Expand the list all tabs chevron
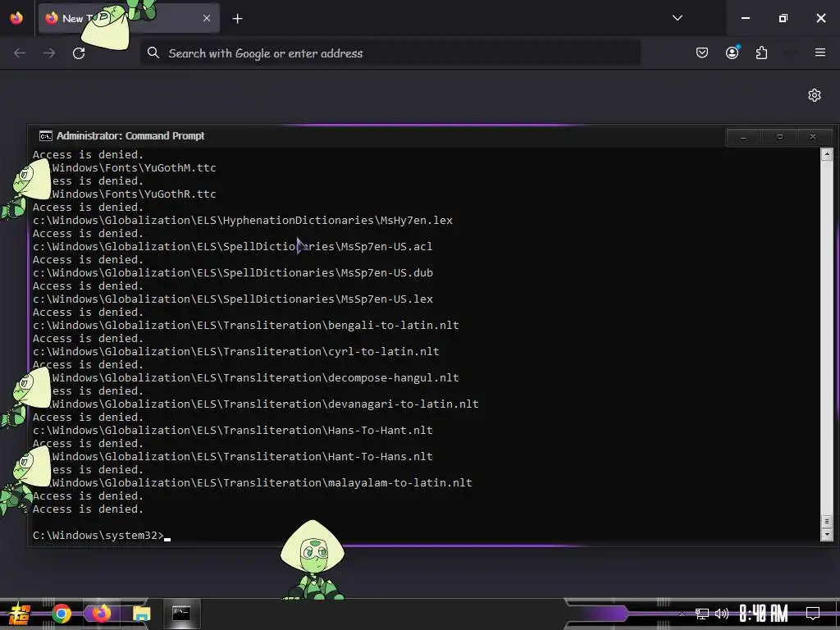Viewport: 840px width, 630px height. coord(677,18)
